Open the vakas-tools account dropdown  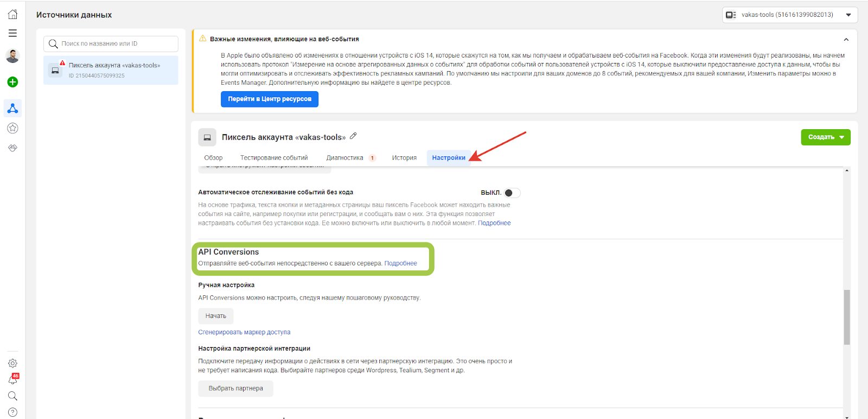coord(789,15)
